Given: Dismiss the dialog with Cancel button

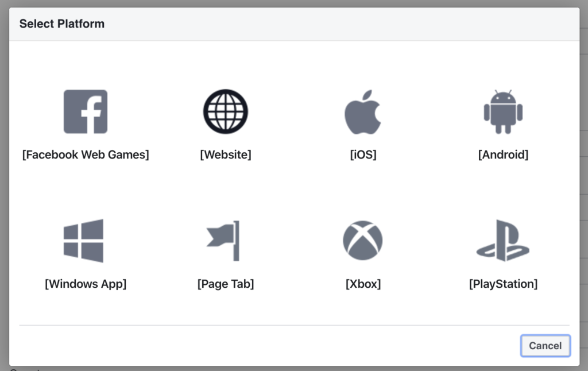Looking at the screenshot, I should (x=546, y=346).
